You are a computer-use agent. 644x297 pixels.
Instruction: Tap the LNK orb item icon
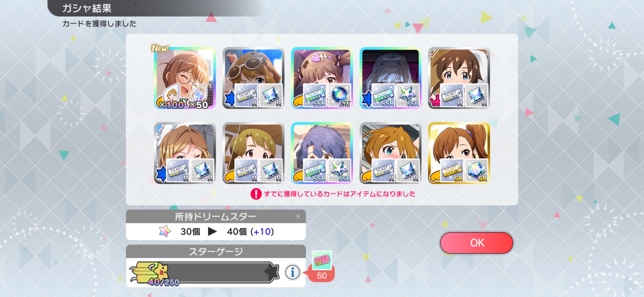339,95
